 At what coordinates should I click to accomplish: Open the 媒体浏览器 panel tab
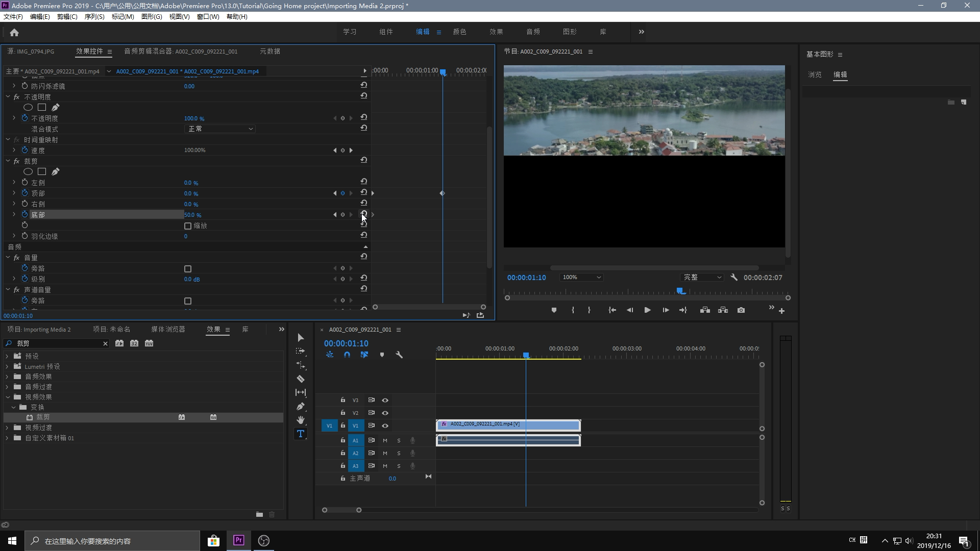pyautogui.click(x=168, y=330)
